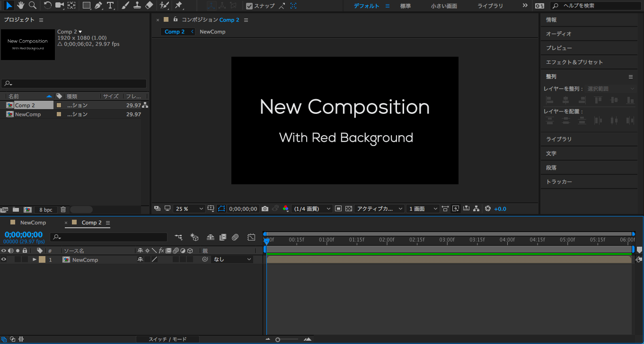Screen dimensions: 644x344
Task: Select the 標準 workspace
Action: pyautogui.click(x=405, y=6)
